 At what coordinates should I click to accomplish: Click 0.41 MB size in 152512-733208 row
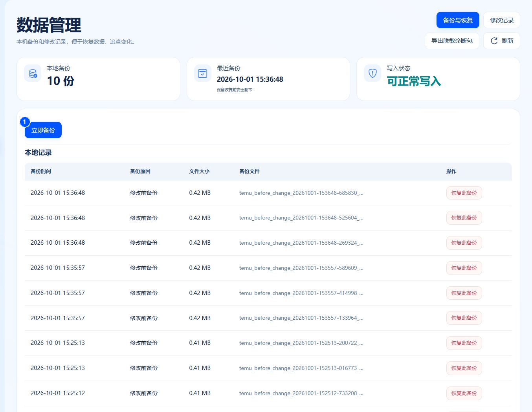click(200, 393)
